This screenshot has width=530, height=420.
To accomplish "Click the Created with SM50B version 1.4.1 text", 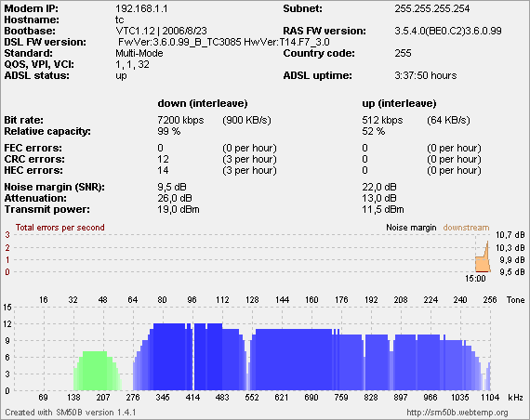I will point(71,413).
